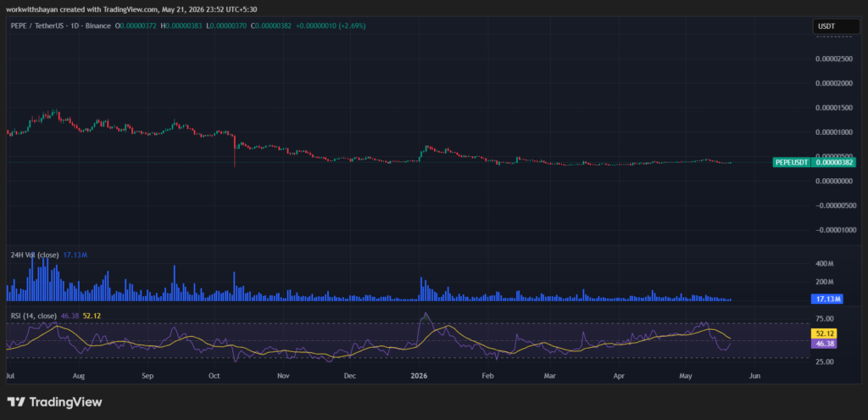The width and height of the screenshot is (868, 420).
Task: Click the Jun label on time axis
Action: 754,376
